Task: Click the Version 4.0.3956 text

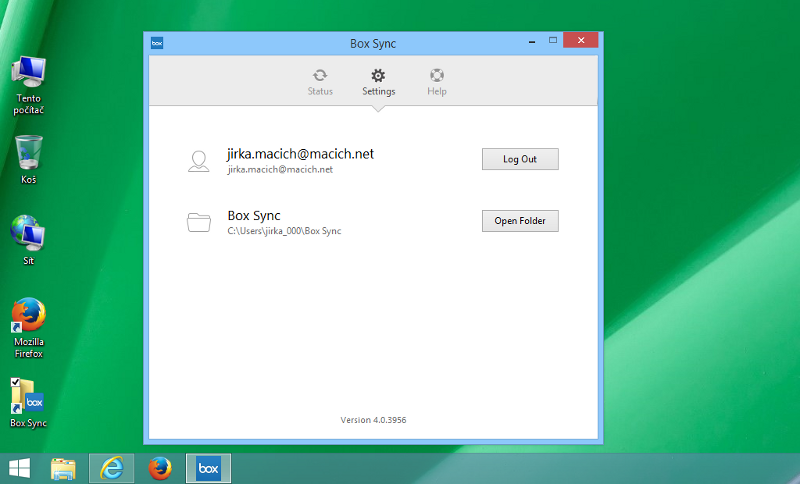Action: click(x=373, y=420)
